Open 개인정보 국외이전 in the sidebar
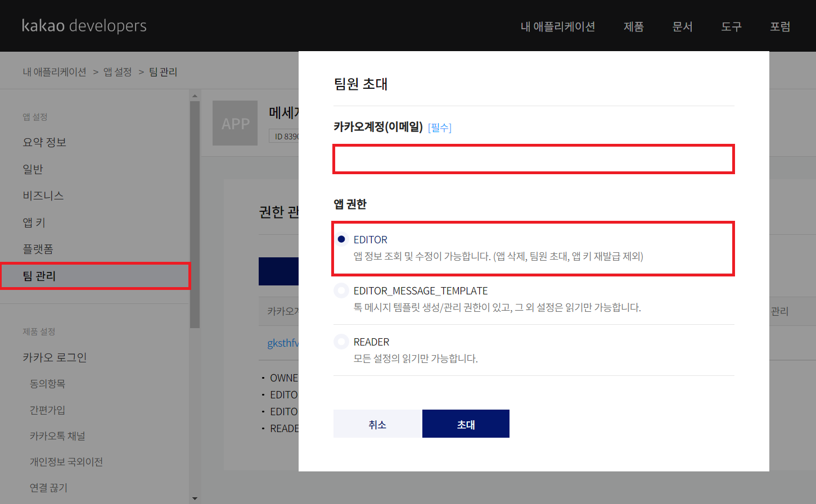The height and width of the screenshot is (504, 816). pos(66,462)
